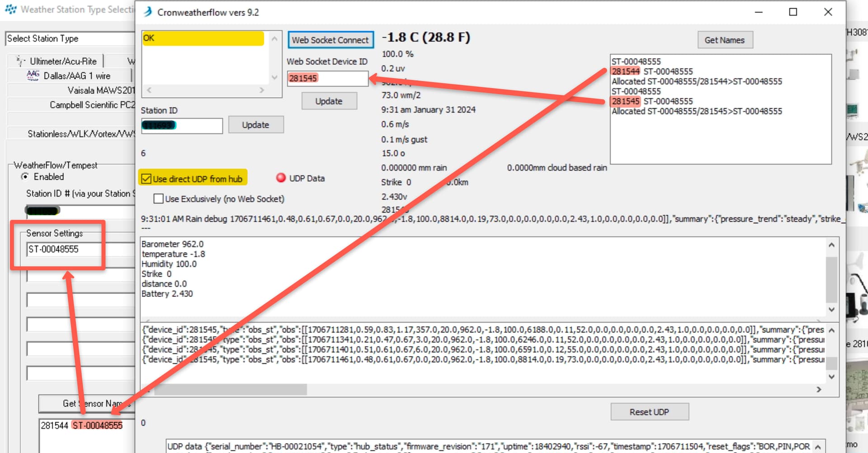Click the Get Names button

tap(725, 40)
